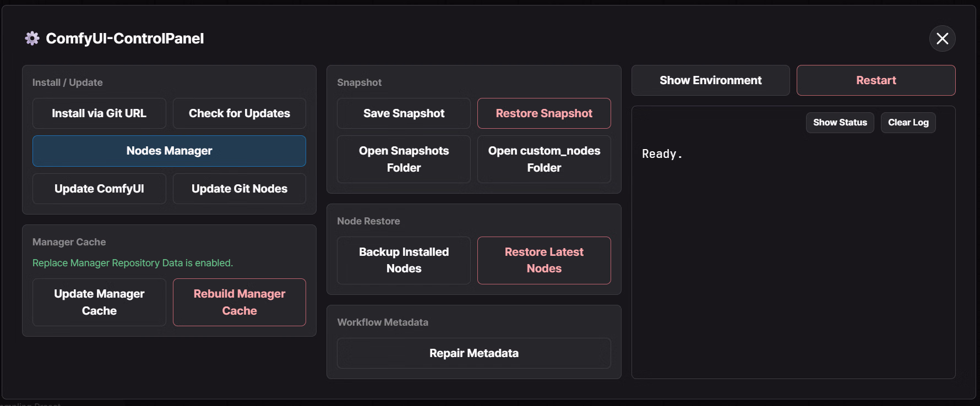Open custom_nodes Folder

[x=544, y=159]
